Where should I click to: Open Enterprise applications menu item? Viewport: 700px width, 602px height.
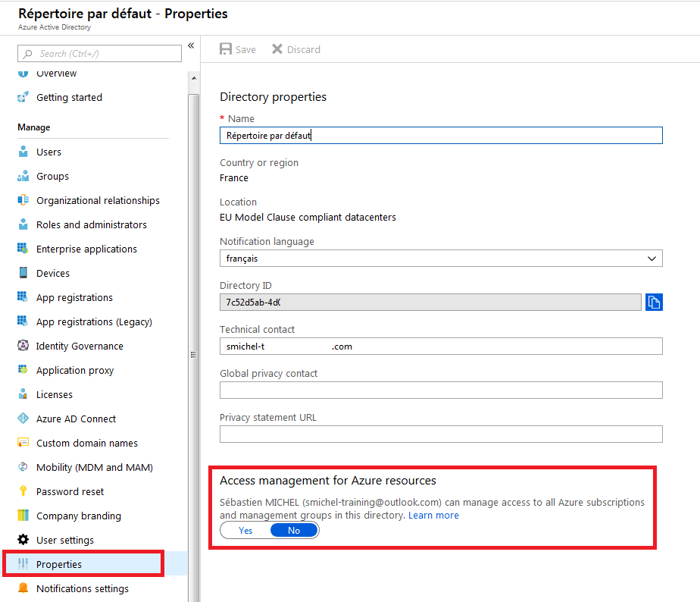click(86, 249)
